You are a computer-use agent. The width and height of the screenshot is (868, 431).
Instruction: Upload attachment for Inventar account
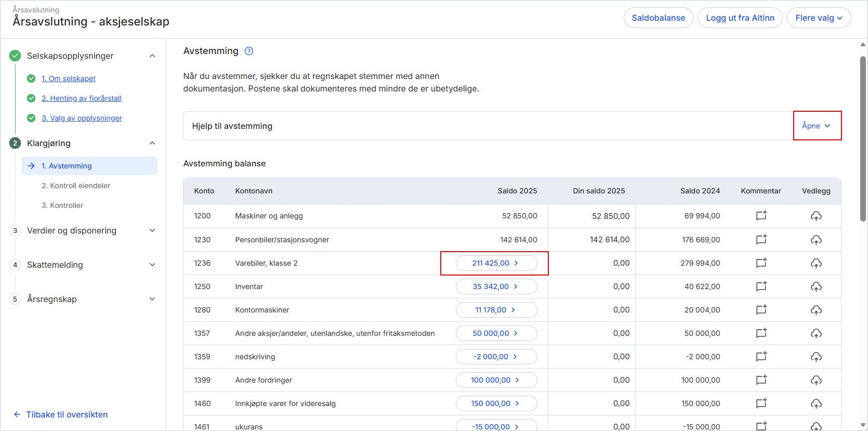816,286
